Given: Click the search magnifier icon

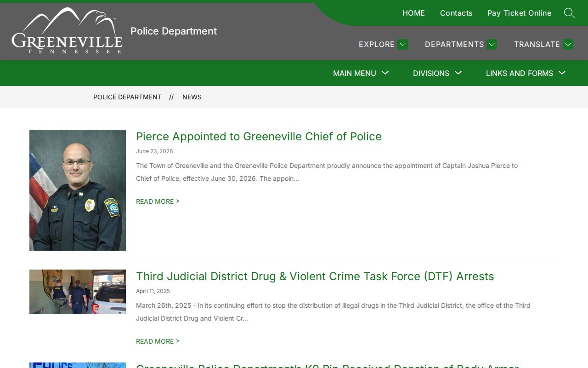Looking at the screenshot, I should 569,13.
